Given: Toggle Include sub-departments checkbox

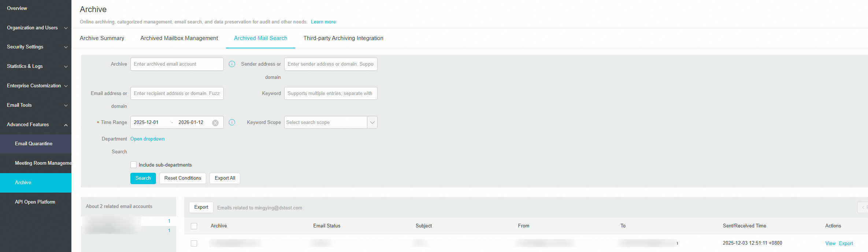Looking at the screenshot, I should point(133,165).
